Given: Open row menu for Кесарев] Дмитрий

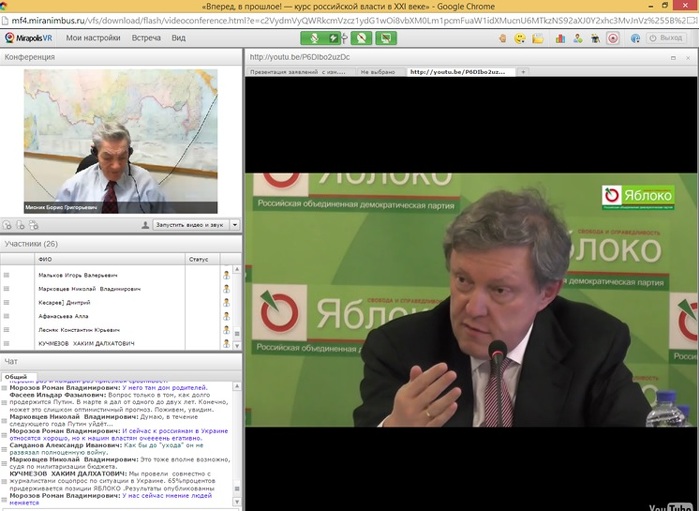Looking at the screenshot, I should click(x=6, y=303).
